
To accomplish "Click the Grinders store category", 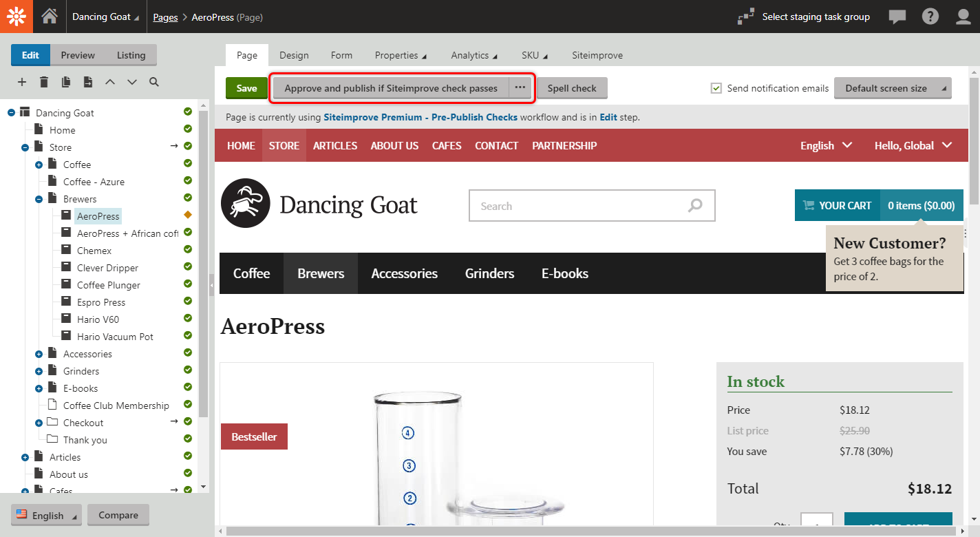I will (x=489, y=273).
